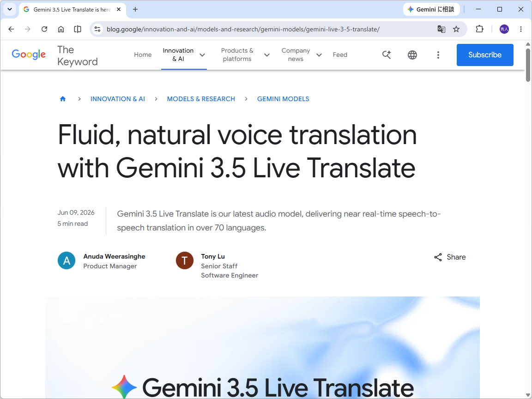Open the site's vertical three-dot menu
The width and height of the screenshot is (532, 399).
coord(438,54)
